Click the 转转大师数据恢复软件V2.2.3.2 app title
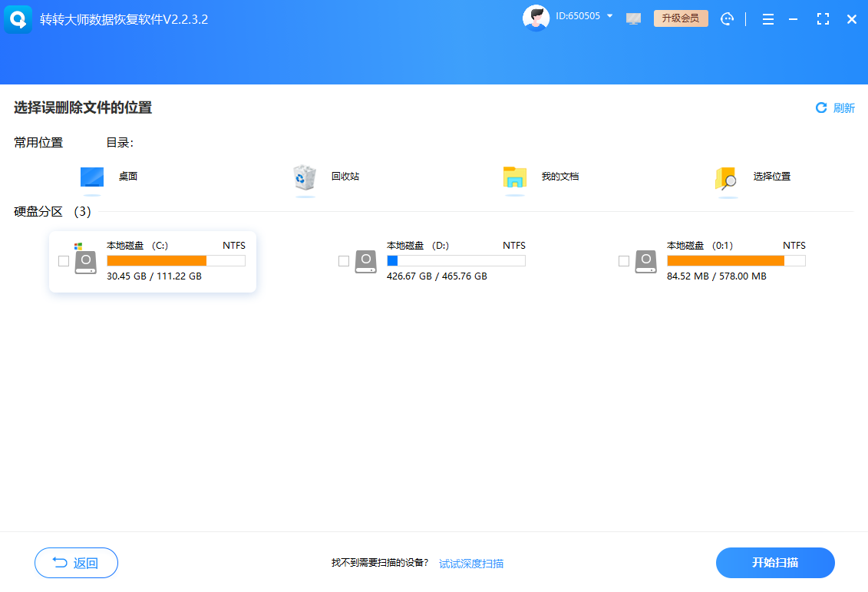 124,19
